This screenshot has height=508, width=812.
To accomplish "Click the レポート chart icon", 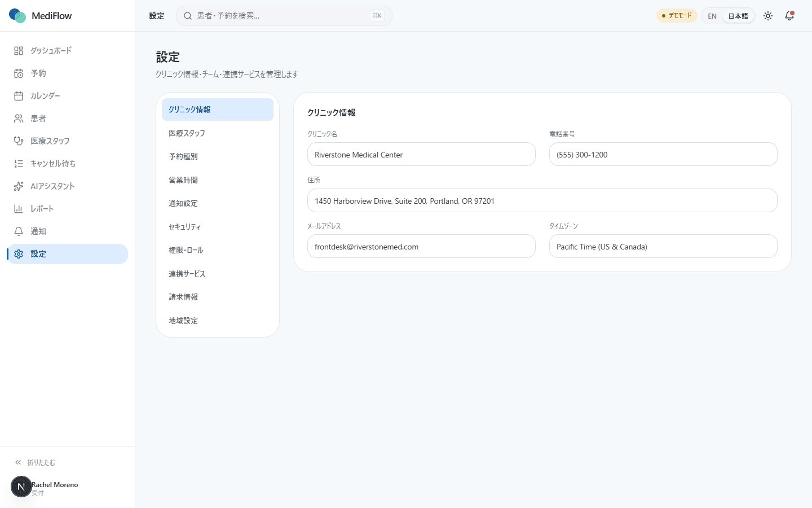I will [19, 209].
